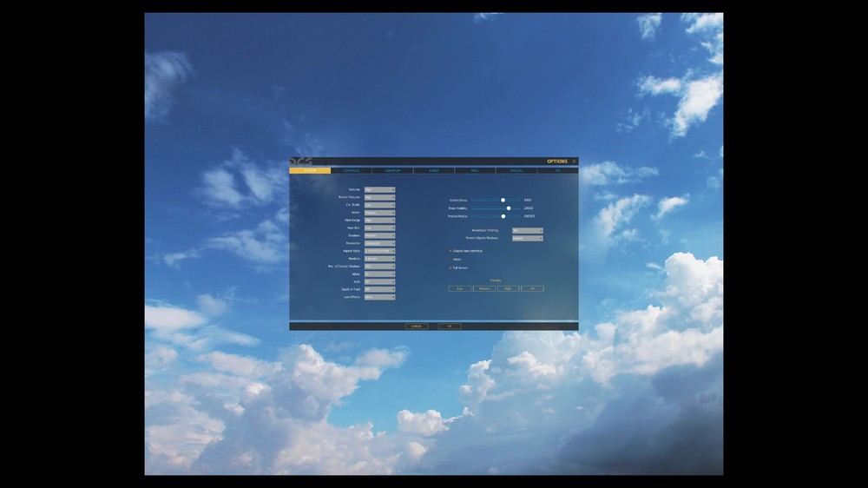Image resolution: width=868 pixels, height=488 pixels.
Task: Toggle the Disable Aero Interface checkbox
Action: [x=450, y=251]
